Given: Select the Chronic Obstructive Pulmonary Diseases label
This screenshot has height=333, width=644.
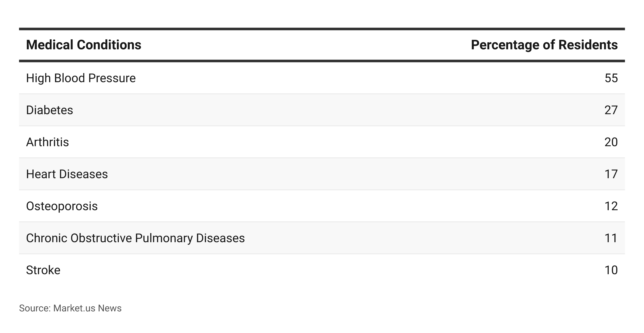Looking at the screenshot, I should [135, 238].
